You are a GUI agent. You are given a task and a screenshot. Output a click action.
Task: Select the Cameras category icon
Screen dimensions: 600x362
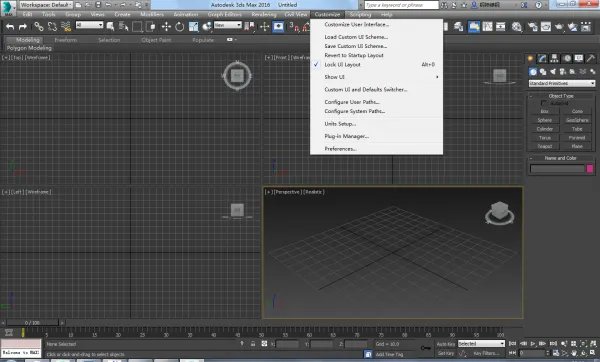562,72
